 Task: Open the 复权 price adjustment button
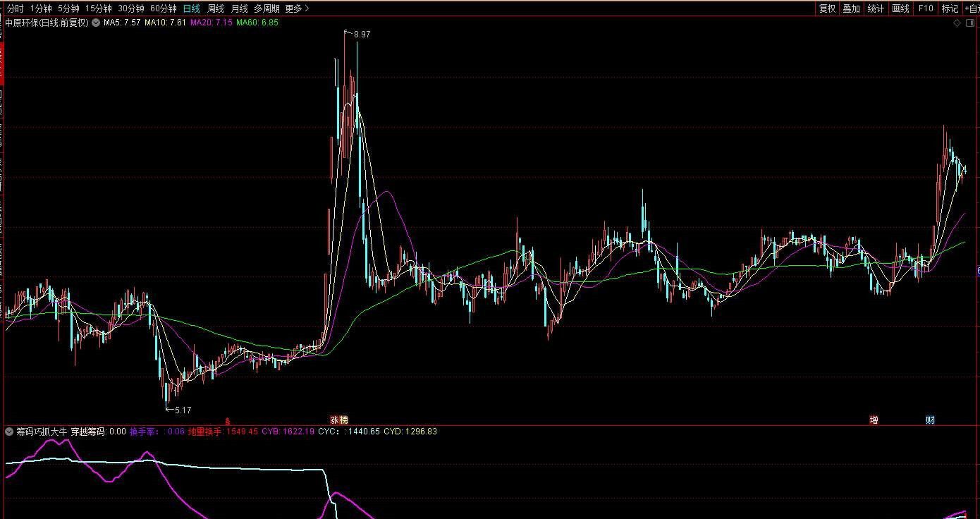point(827,8)
